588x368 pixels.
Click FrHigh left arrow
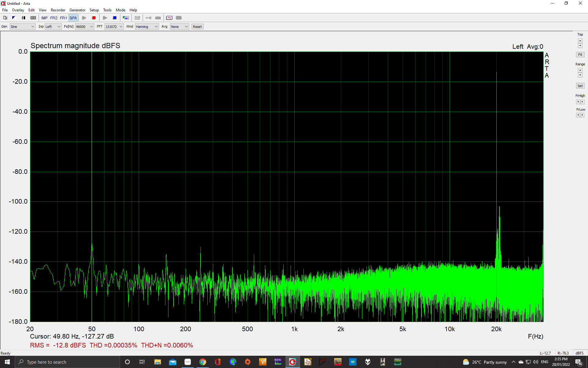(578, 102)
